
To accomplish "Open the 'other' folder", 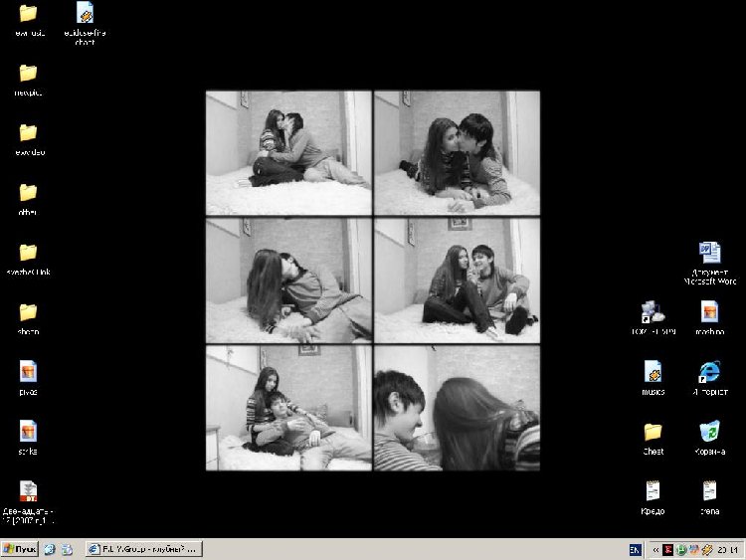I will click(x=28, y=193).
